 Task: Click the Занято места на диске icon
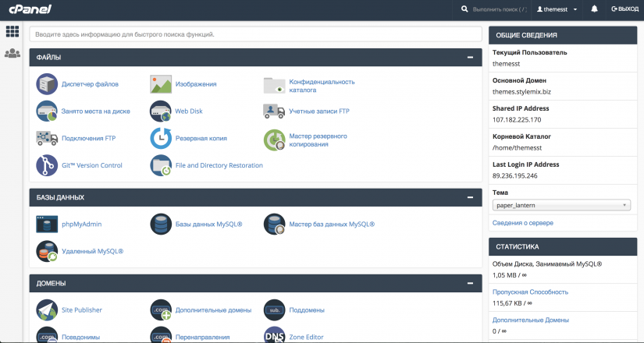pyautogui.click(x=47, y=111)
